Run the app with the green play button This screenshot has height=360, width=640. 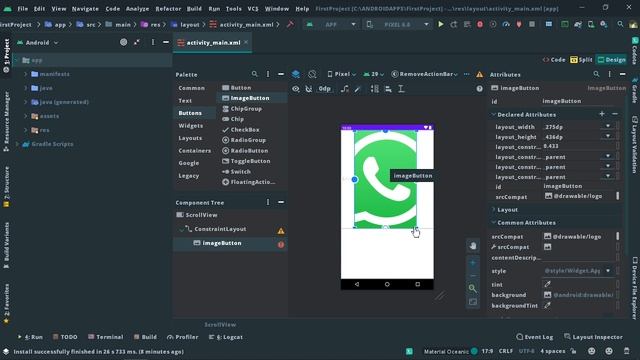tap(441, 24)
